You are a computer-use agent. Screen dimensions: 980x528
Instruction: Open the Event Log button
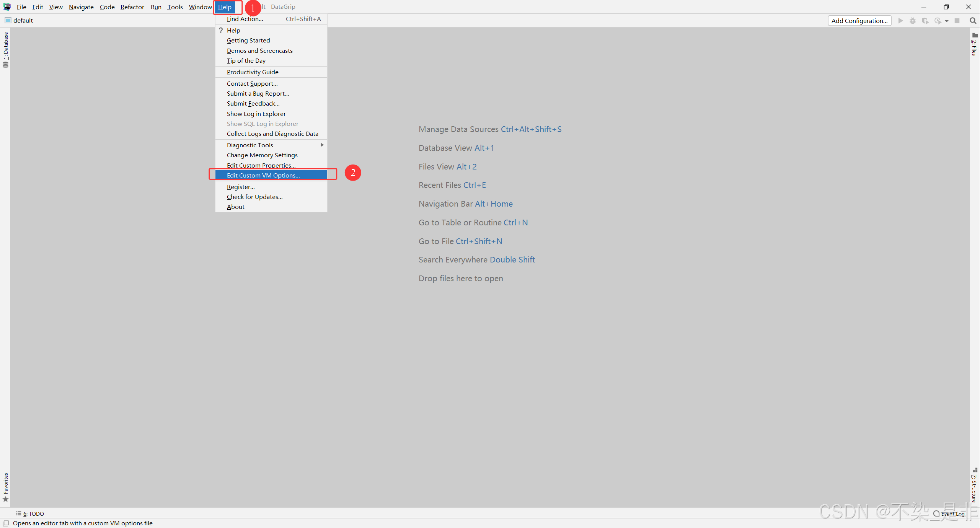[949, 513]
